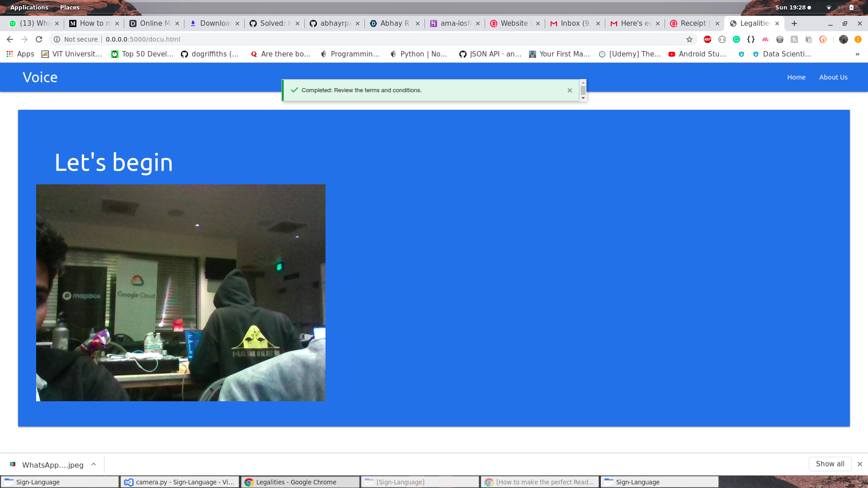Image resolution: width=868 pixels, height=488 pixels.
Task: Click the AdBlock Plus extension icon
Action: (708, 39)
